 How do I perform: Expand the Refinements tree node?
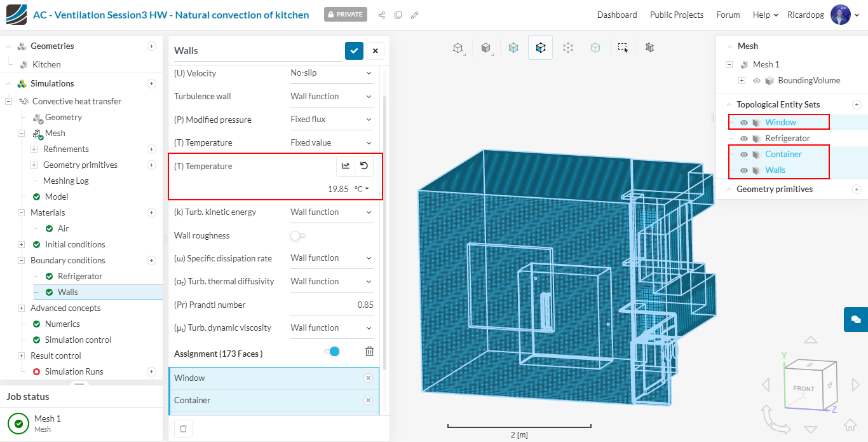pyautogui.click(x=34, y=149)
